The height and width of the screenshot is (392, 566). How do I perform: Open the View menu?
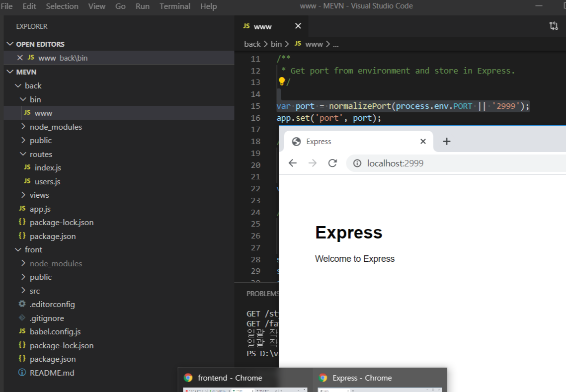(97, 6)
